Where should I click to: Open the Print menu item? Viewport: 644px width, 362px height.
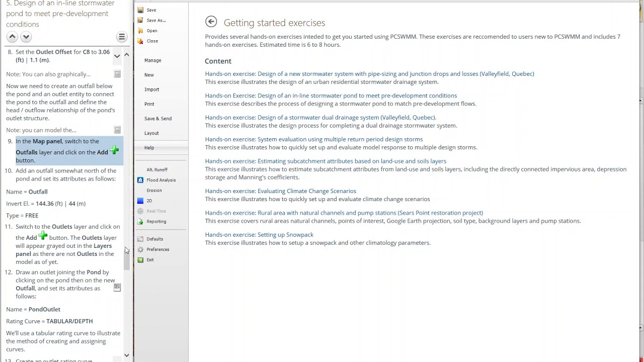pyautogui.click(x=149, y=104)
